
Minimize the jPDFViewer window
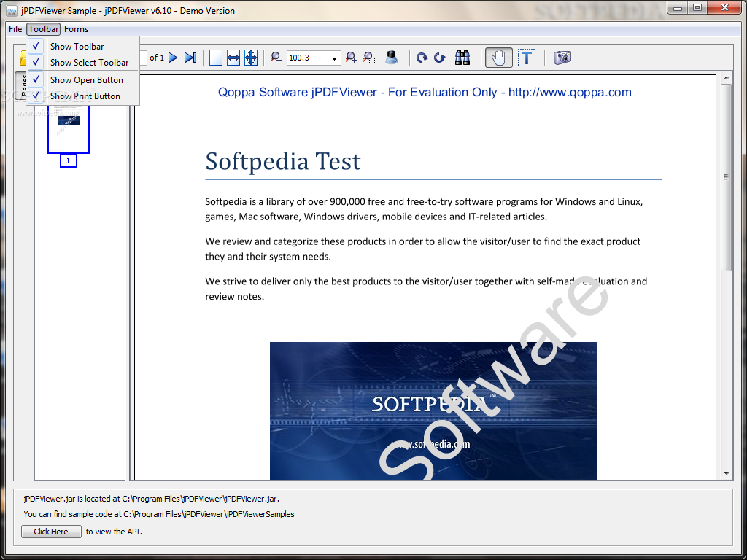tap(678, 7)
